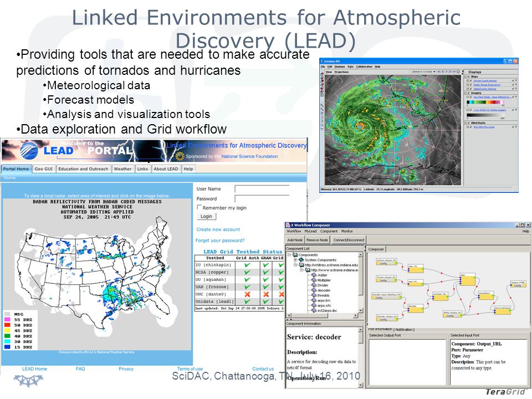Click the 50 DBZ red legend swatch
Viewport: 532px width, 399px height.
pos(7,325)
